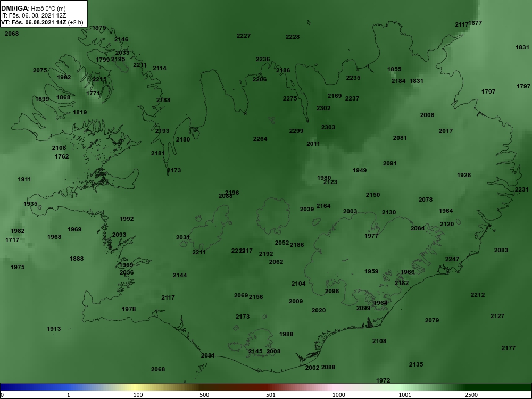Click the colour scale label '100'
Screen dimensions: 532x399
click(x=138, y=395)
